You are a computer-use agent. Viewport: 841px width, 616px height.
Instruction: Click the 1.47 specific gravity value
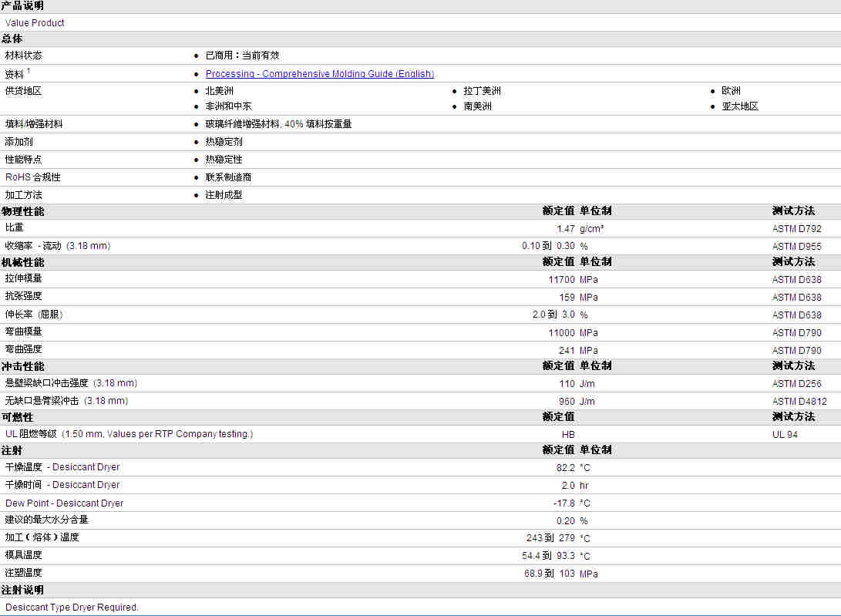[x=566, y=229]
